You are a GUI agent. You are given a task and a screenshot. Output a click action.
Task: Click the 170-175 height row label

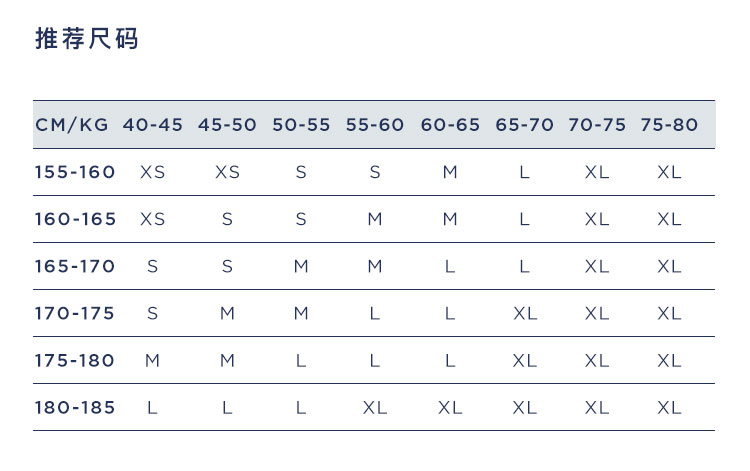pyautogui.click(x=75, y=313)
